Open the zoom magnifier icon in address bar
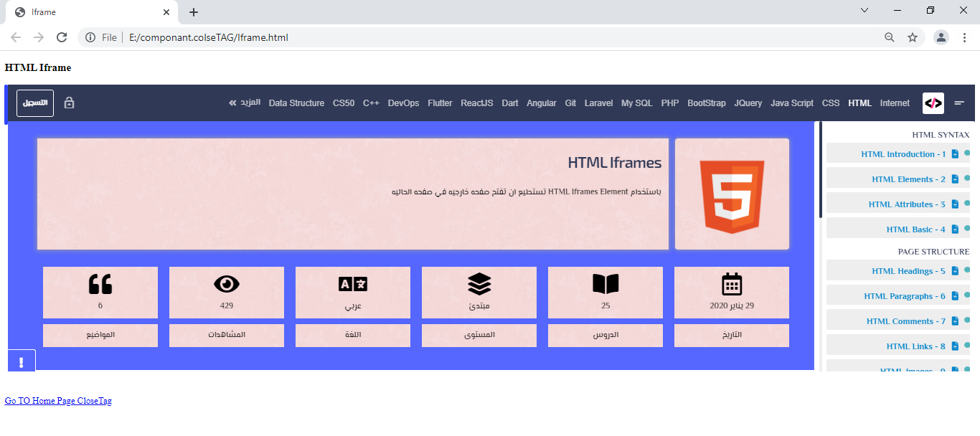 [890, 37]
